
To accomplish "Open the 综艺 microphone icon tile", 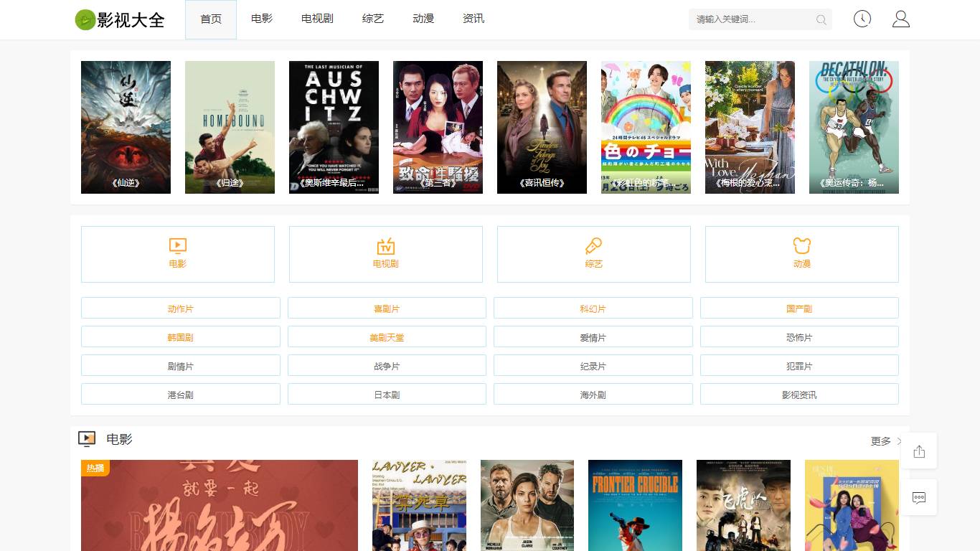I will tap(593, 254).
